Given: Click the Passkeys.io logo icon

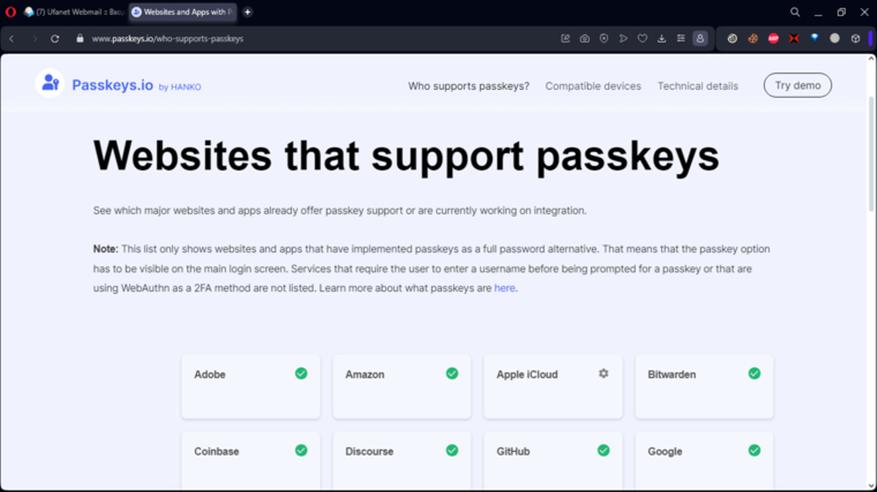Looking at the screenshot, I should pos(50,83).
